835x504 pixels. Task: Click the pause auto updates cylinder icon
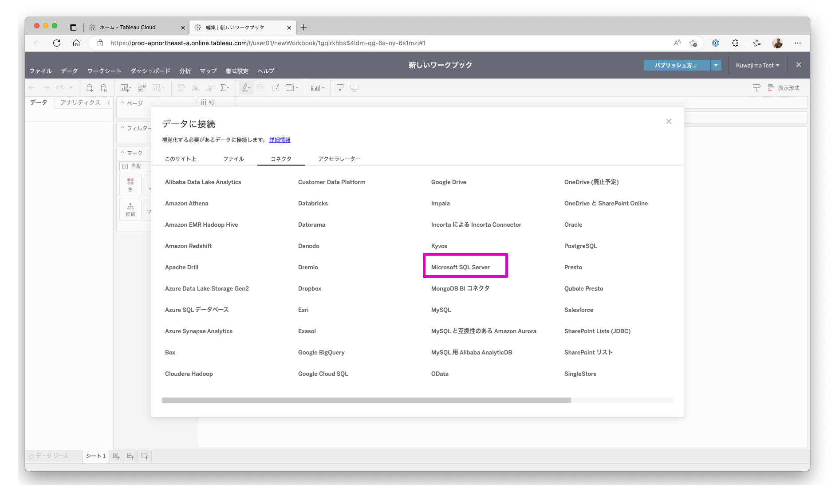(x=104, y=88)
